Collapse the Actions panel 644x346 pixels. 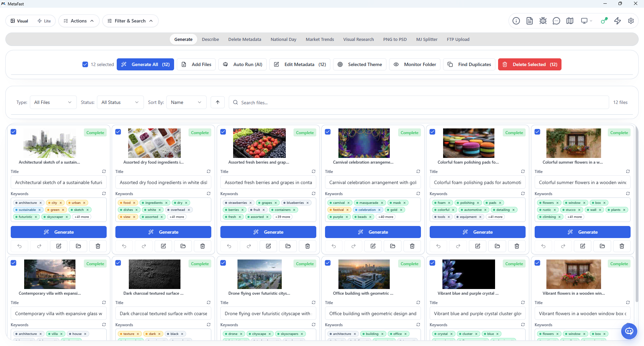(79, 21)
